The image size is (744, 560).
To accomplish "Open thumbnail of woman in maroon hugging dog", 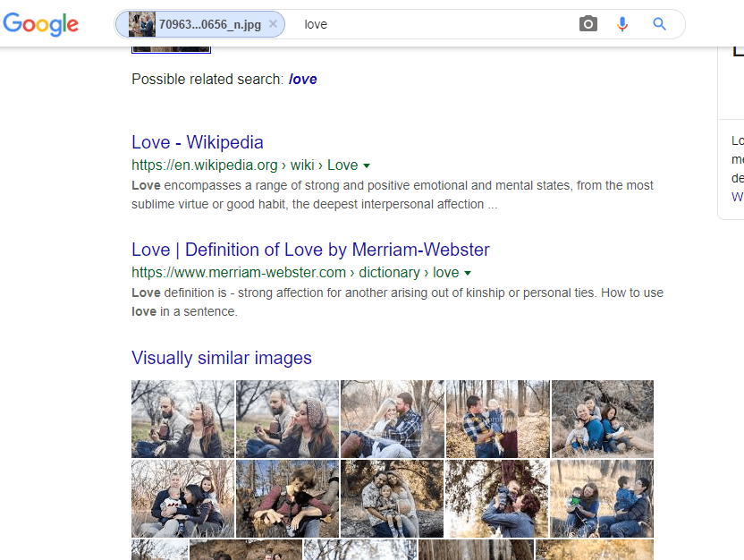I will (287, 498).
